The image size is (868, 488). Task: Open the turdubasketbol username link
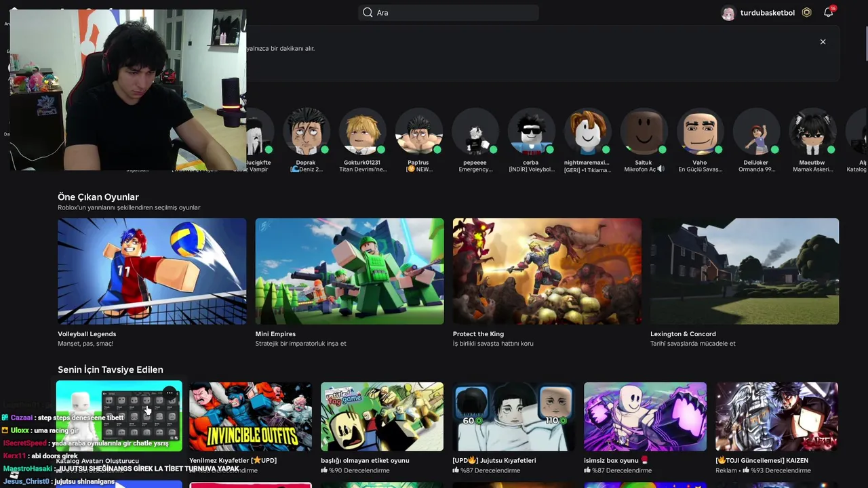point(767,13)
